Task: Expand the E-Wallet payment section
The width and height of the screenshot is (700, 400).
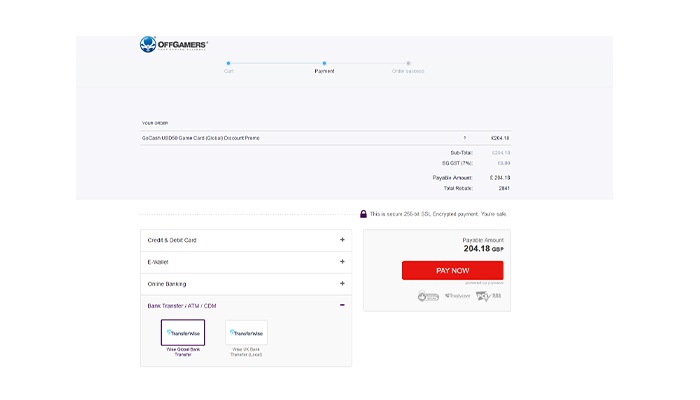Action: click(246, 262)
